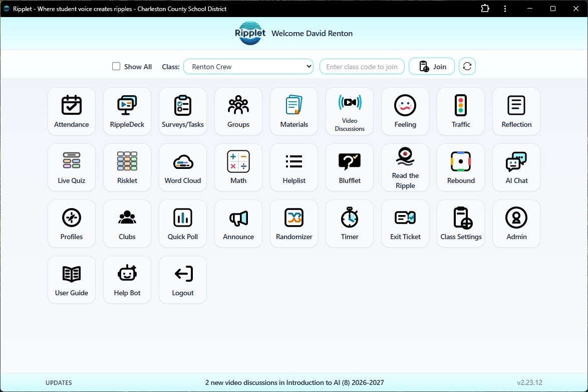Start a Live Quiz
This screenshot has width=588, height=392.
pos(71,167)
